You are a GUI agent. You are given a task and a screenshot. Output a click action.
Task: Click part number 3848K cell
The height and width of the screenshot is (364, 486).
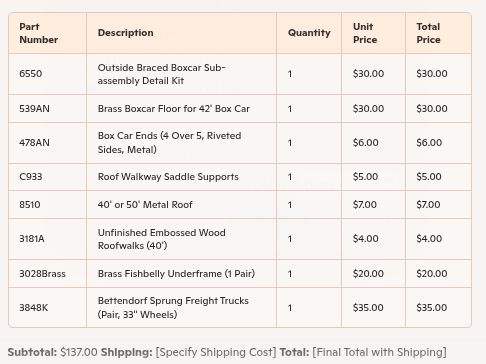coord(47,308)
